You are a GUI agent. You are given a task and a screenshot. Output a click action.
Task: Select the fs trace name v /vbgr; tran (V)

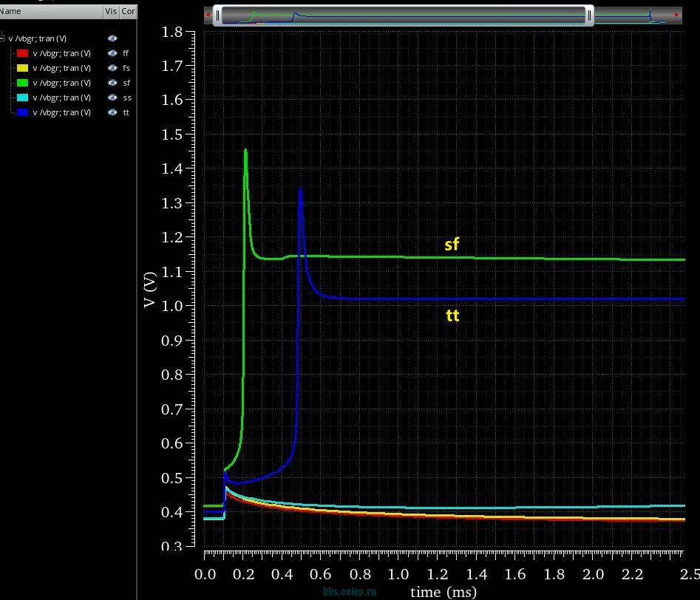pyautogui.click(x=61, y=68)
